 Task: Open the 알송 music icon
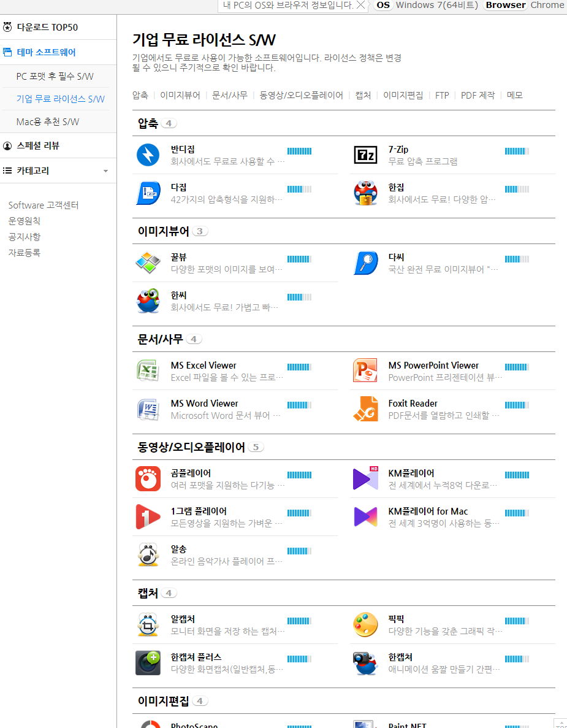point(148,555)
